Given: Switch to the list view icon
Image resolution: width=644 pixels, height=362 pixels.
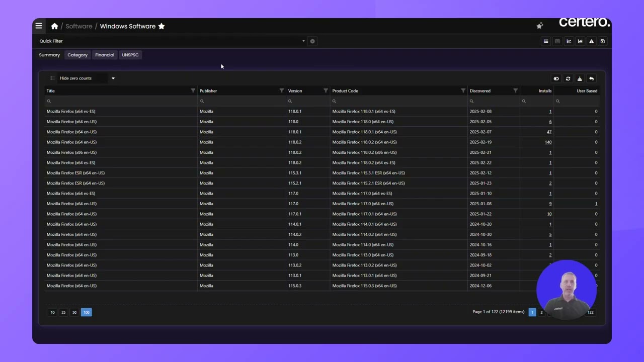Looking at the screenshot, I should (x=546, y=41).
